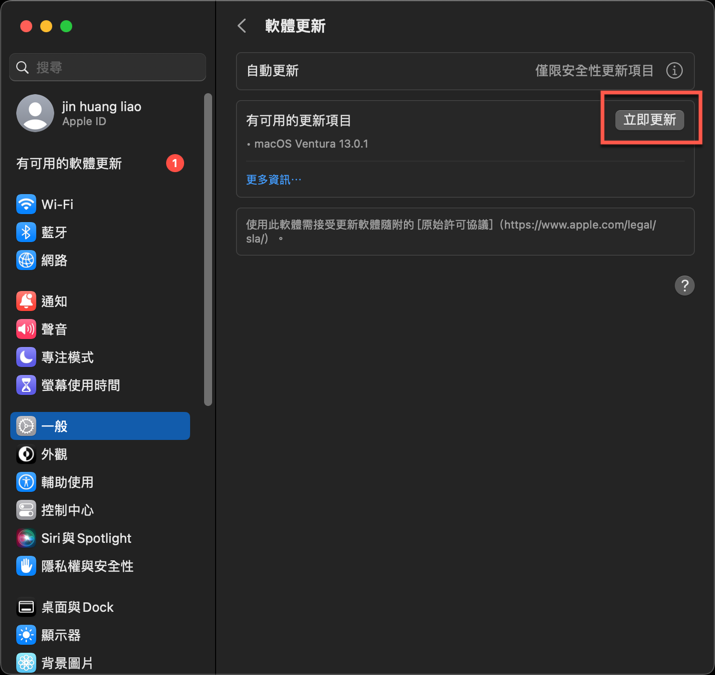Open Control Center (控制中心) icon
Viewport: 715px width, 675px height.
coord(26,510)
